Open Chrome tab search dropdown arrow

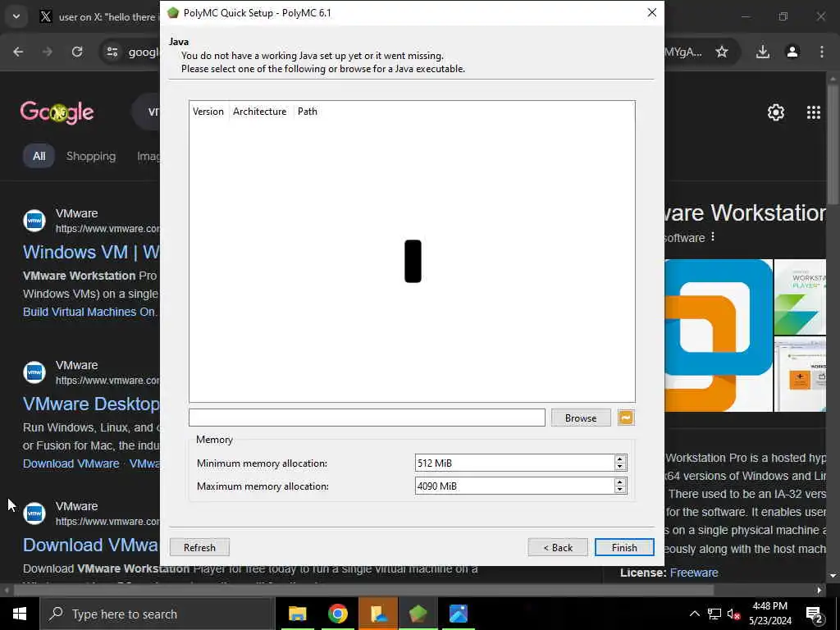pos(16,16)
